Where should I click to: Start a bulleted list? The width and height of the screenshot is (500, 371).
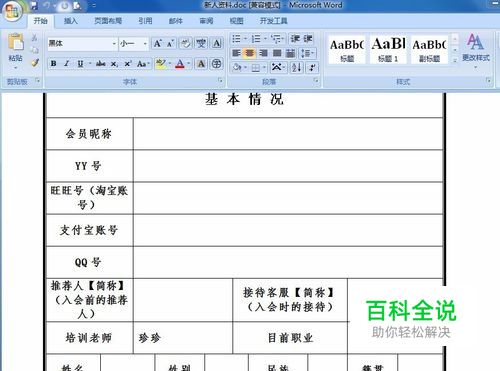236,39
